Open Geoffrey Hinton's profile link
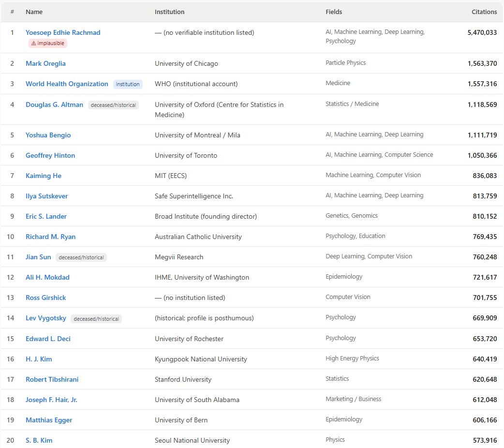 [50, 155]
